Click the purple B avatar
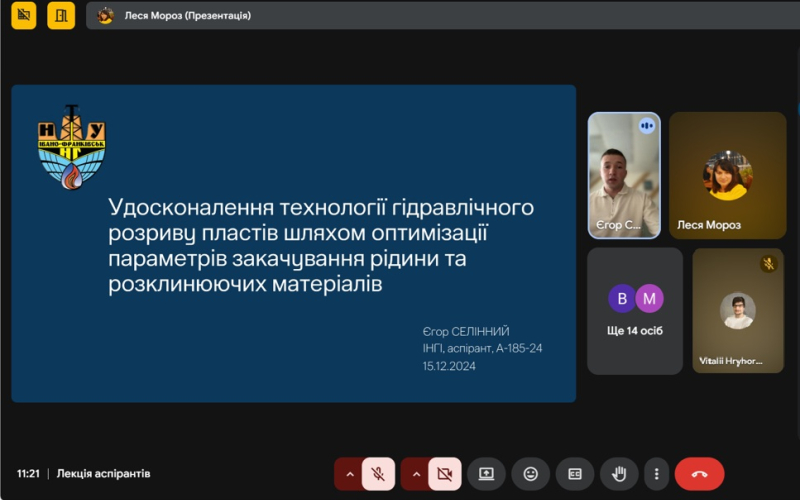This screenshot has width=800, height=500. click(621, 298)
